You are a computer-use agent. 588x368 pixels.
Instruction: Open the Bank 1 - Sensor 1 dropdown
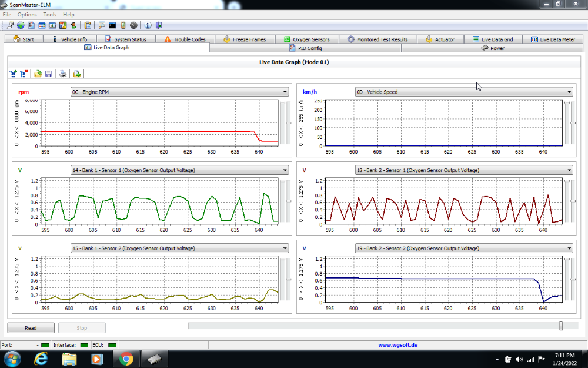pyautogui.click(x=285, y=170)
